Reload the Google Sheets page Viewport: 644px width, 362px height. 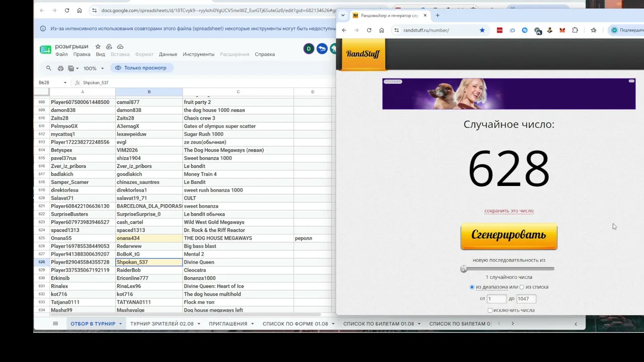click(67, 10)
